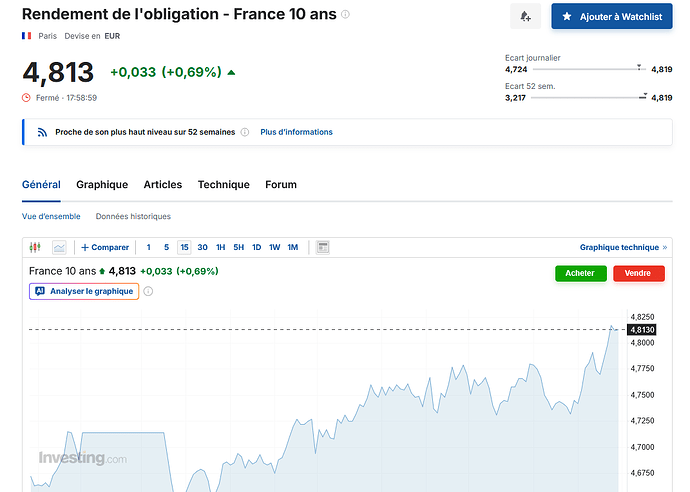
Task: Select 1M chart interval
Action: coord(293,247)
